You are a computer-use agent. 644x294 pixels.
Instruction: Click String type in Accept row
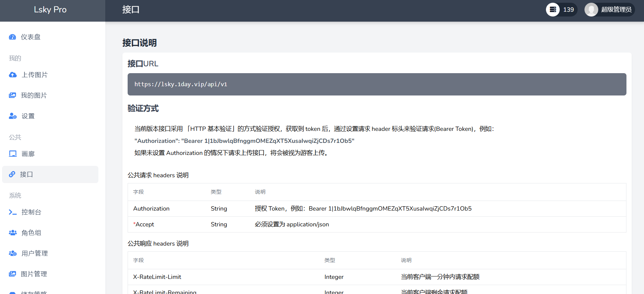219,225
